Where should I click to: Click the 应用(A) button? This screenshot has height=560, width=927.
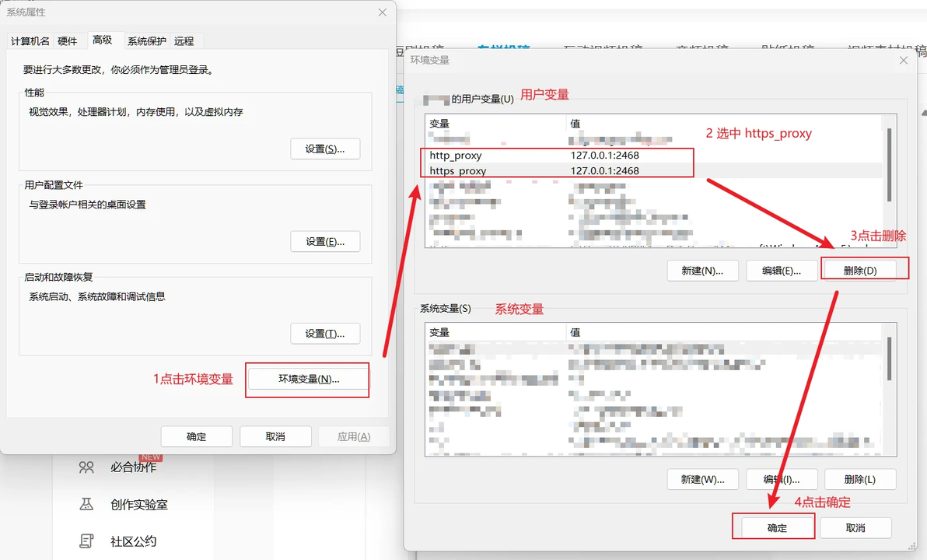(354, 436)
